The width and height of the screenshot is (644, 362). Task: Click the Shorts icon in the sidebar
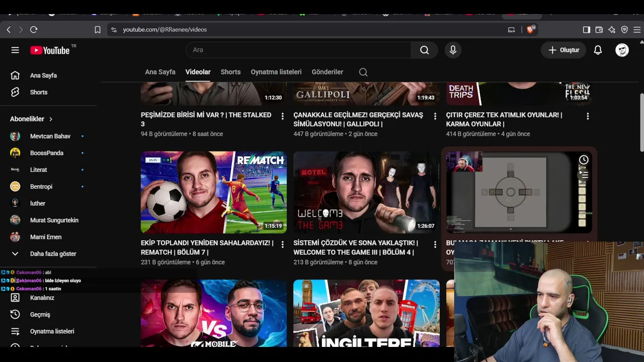(x=15, y=92)
